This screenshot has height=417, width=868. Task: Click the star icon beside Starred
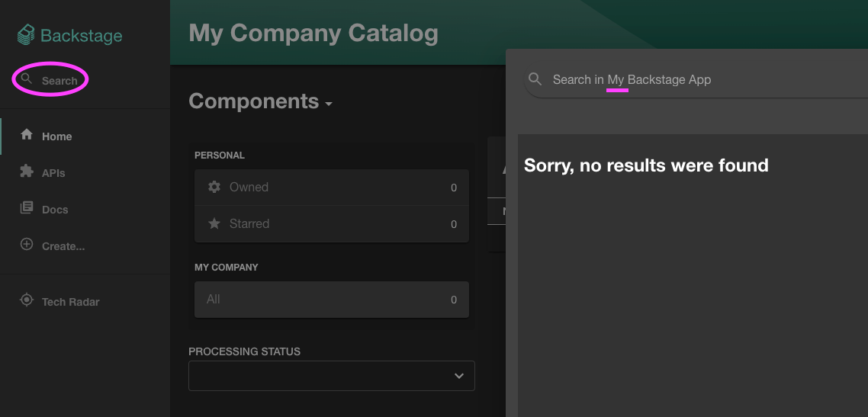[214, 223]
